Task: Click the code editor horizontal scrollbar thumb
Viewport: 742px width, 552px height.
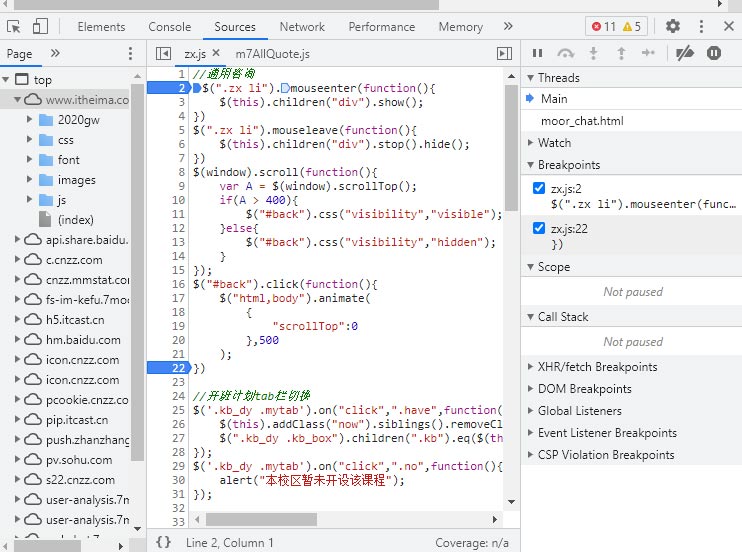Action: 261,519
